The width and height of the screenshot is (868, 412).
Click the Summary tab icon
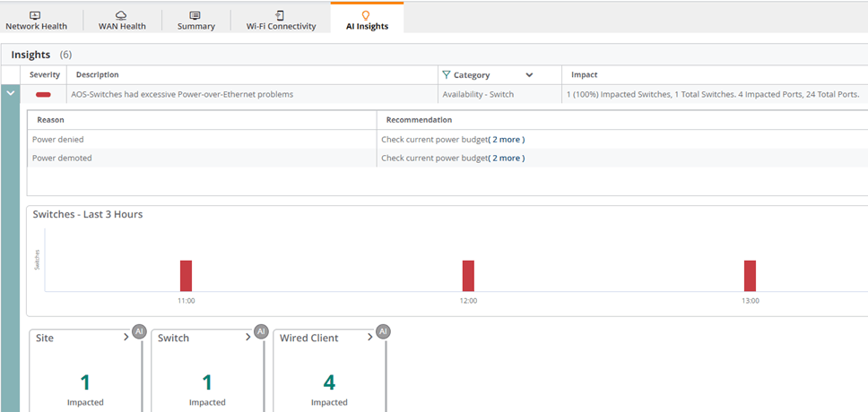[195, 15]
